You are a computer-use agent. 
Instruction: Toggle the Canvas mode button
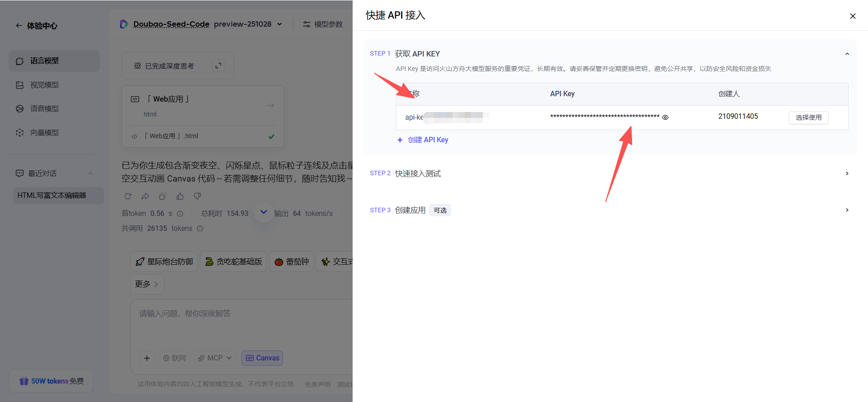pyautogui.click(x=262, y=358)
